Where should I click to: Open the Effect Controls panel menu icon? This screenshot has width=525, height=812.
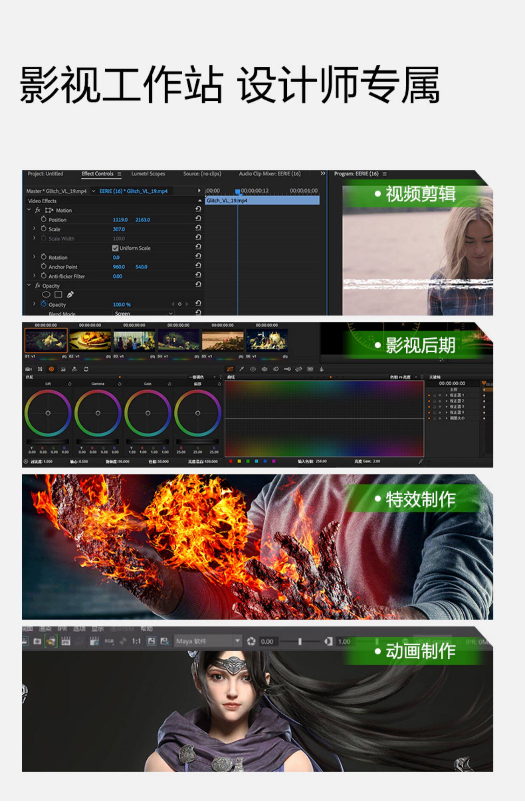(x=119, y=174)
